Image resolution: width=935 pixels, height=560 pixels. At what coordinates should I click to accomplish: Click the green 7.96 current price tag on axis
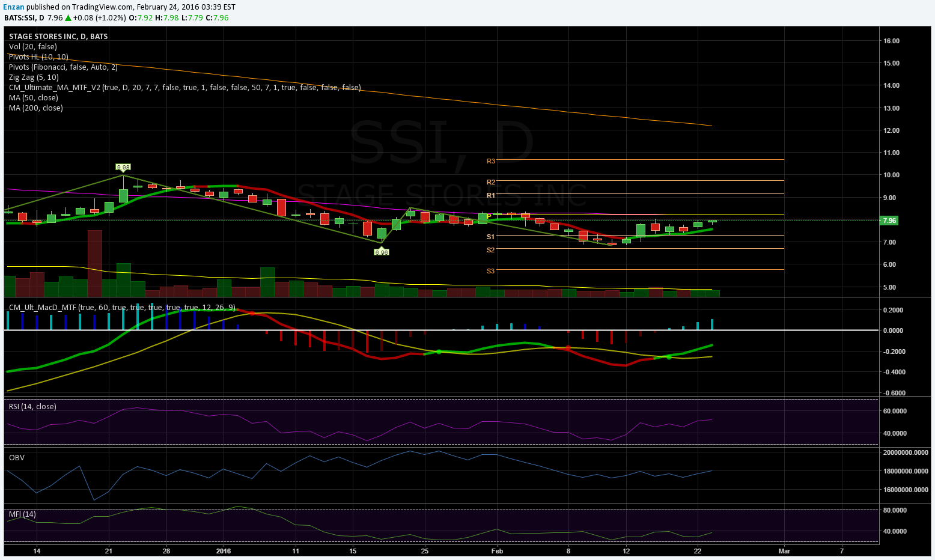click(x=889, y=221)
